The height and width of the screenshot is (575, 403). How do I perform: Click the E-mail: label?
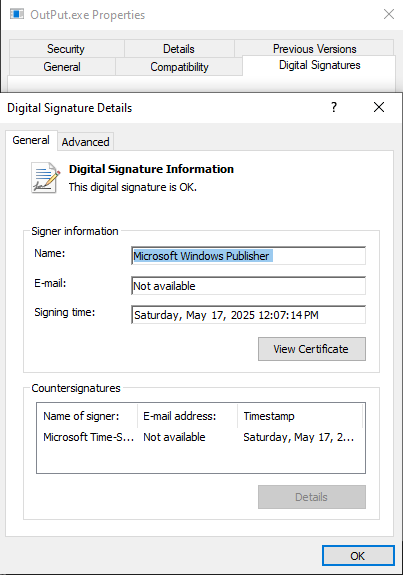click(50, 283)
